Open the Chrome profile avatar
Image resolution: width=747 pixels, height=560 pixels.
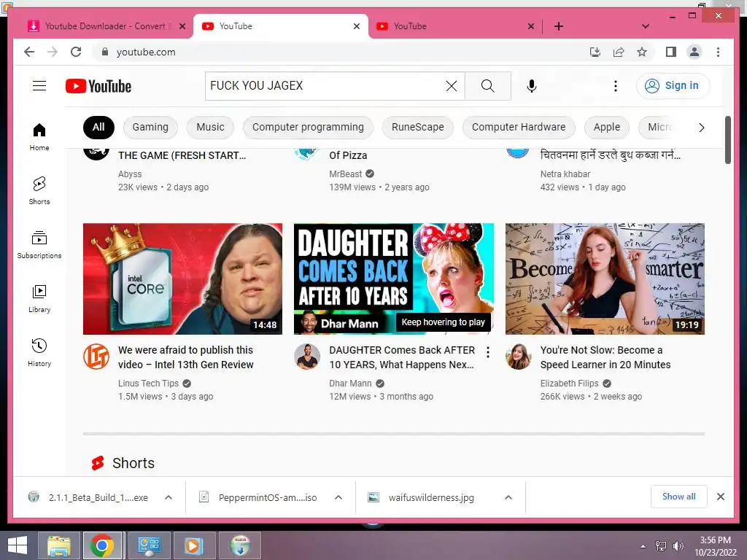point(694,52)
